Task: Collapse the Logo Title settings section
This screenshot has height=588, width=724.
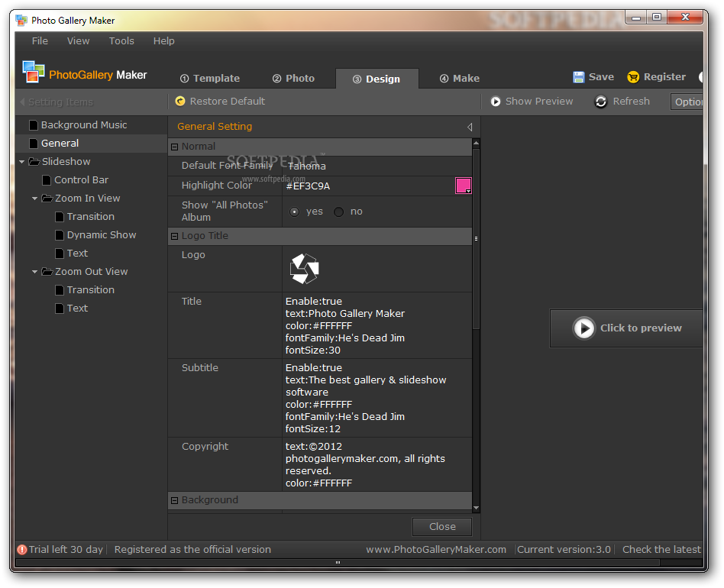Action: click(175, 236)
